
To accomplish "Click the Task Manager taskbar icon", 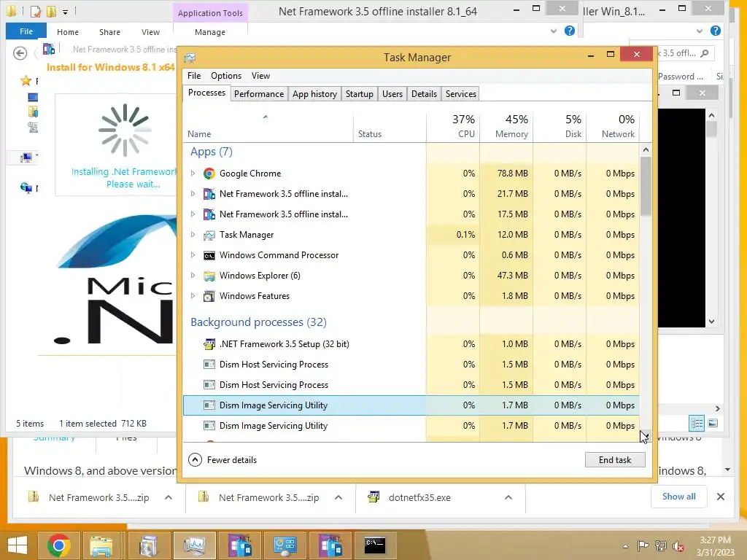I will (x=194, y=545).
